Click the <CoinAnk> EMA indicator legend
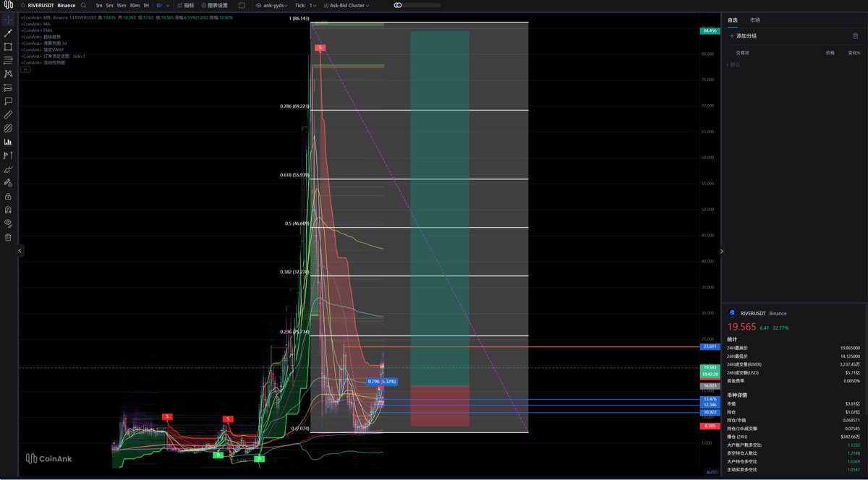 37,30
